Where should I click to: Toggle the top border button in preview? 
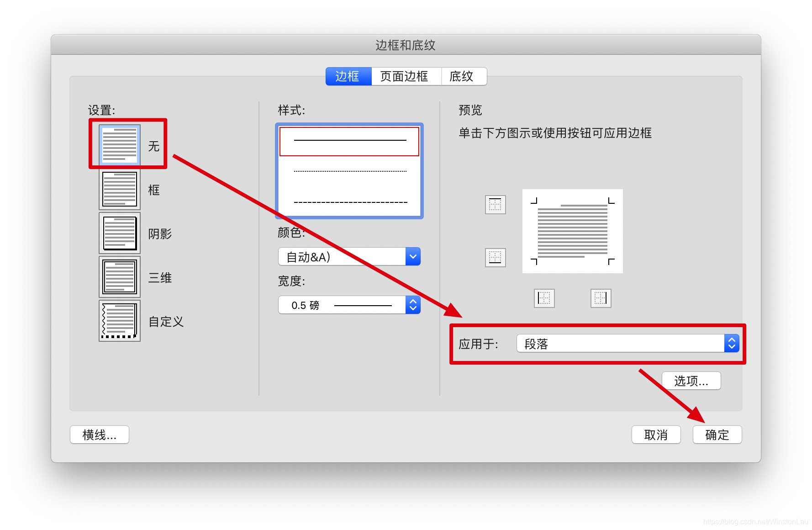point(495,205)
